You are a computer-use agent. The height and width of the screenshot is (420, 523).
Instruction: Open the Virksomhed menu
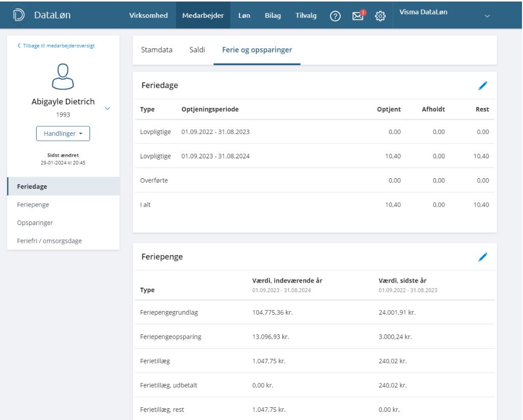click(x=149, y=15)
